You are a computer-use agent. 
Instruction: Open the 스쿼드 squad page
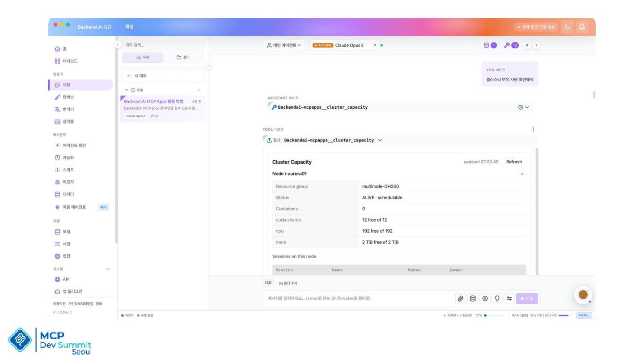pyautogui.click(x=80, y=170)
